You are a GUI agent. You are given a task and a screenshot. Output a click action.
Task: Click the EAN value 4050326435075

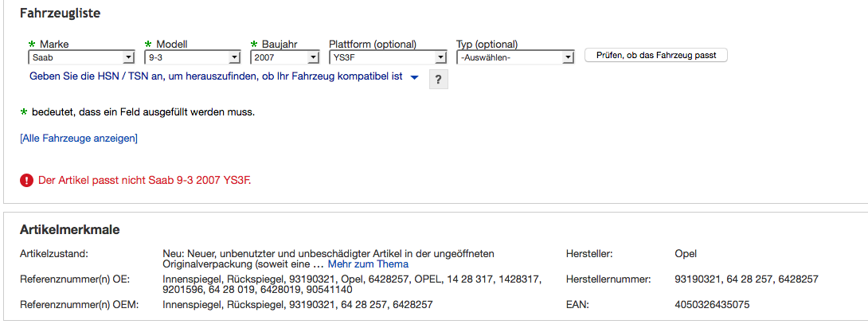pos(713,305)
